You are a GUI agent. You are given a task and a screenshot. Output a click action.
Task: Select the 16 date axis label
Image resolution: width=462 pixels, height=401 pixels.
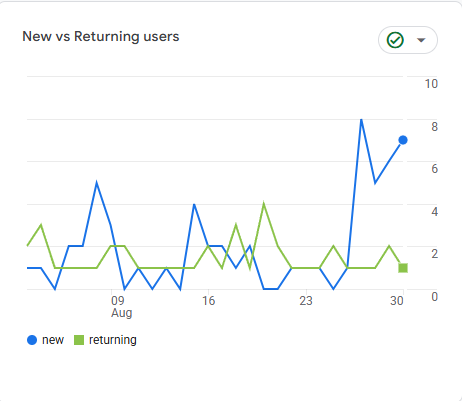209,301
